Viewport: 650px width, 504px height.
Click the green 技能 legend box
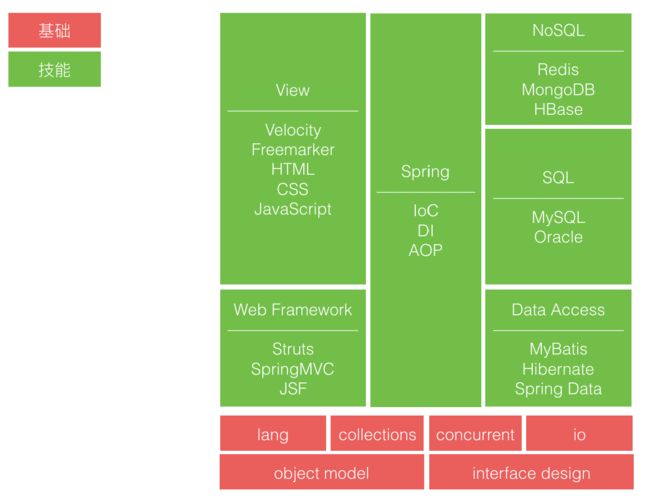click(54, 69)
